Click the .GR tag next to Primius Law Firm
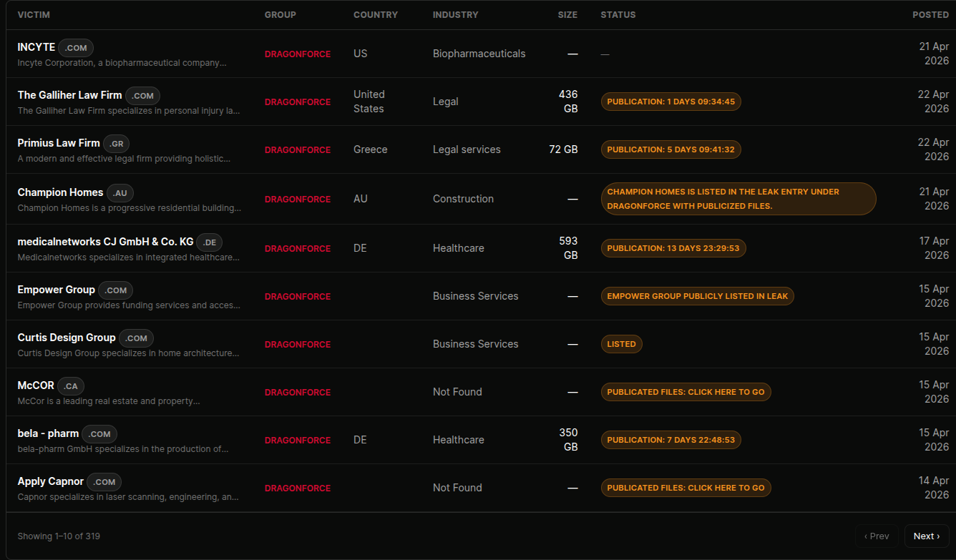The image size is (956, 560). (x=117, y=144)
